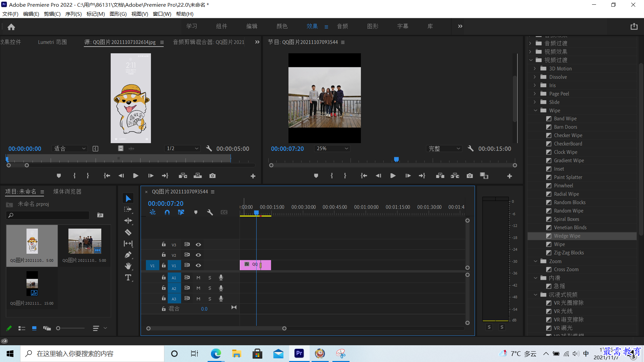Play the Program monitor

pos(393,176)
